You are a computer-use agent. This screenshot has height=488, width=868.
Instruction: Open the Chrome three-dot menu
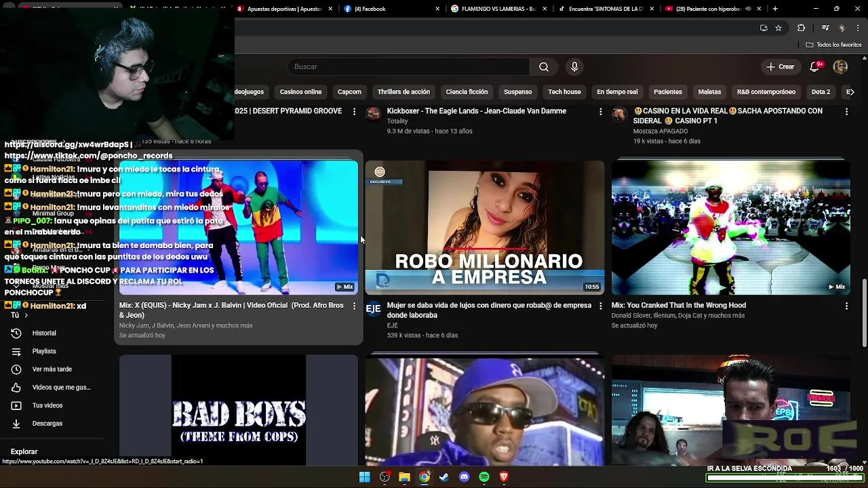(x=859, y=28)
